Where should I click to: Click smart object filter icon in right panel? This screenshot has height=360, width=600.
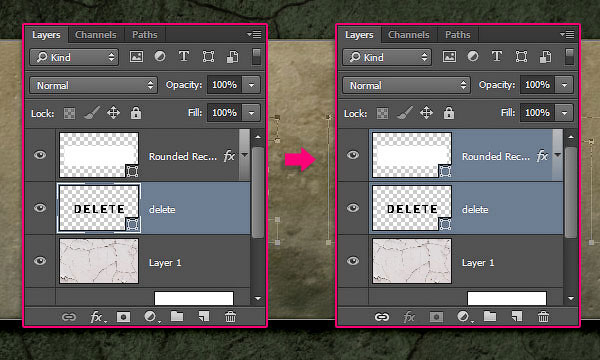(546, 57)
